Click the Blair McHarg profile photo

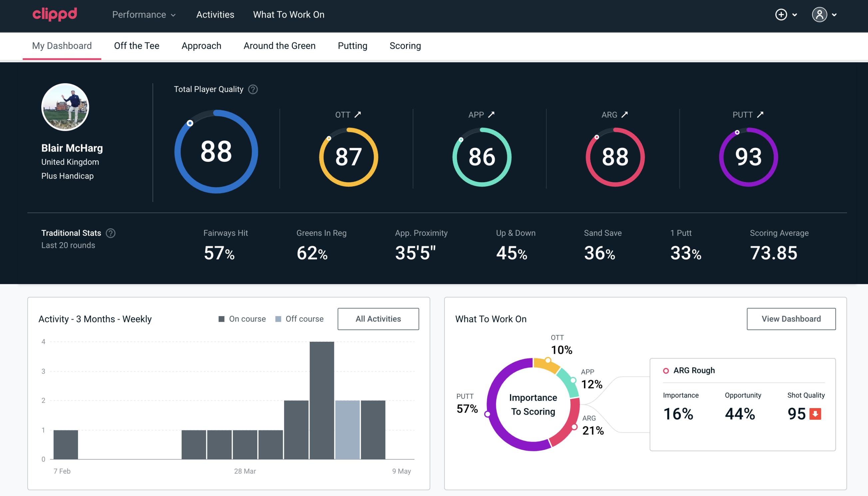[x=66, y=107]
